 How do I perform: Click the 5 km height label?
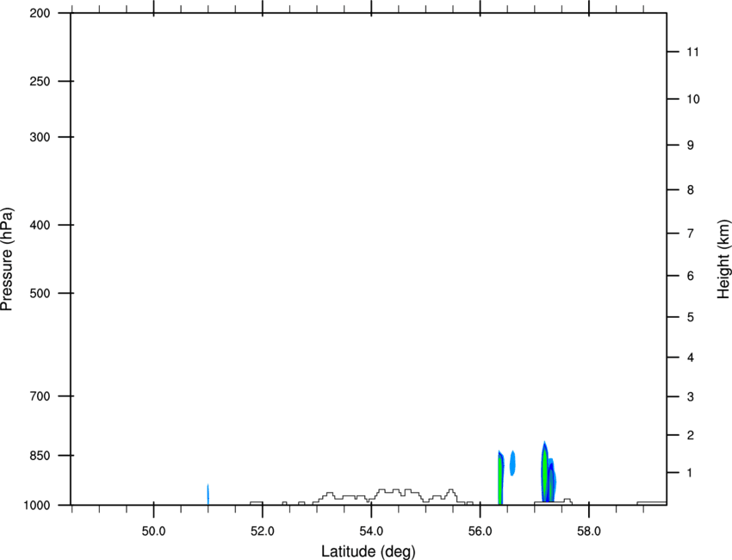tap(691, 318)
